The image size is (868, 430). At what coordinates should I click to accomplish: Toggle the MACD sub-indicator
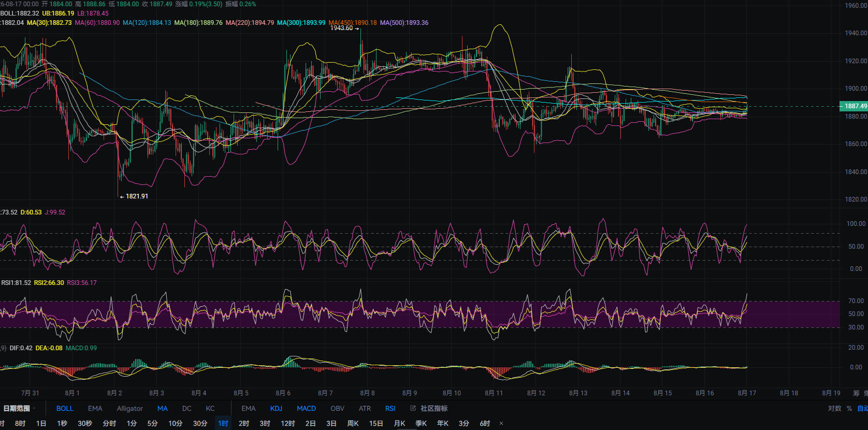(x=306, y=408)
